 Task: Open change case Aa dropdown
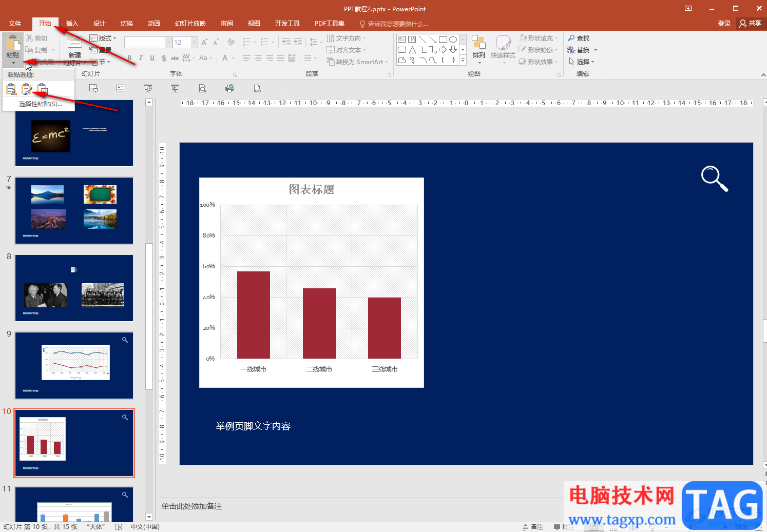coord(205,58)
